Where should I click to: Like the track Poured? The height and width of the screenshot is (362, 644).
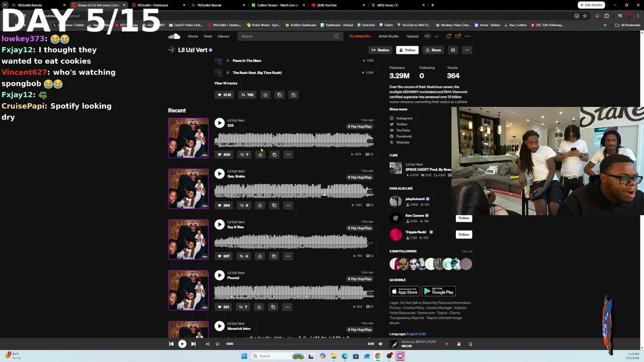(223, 307)
